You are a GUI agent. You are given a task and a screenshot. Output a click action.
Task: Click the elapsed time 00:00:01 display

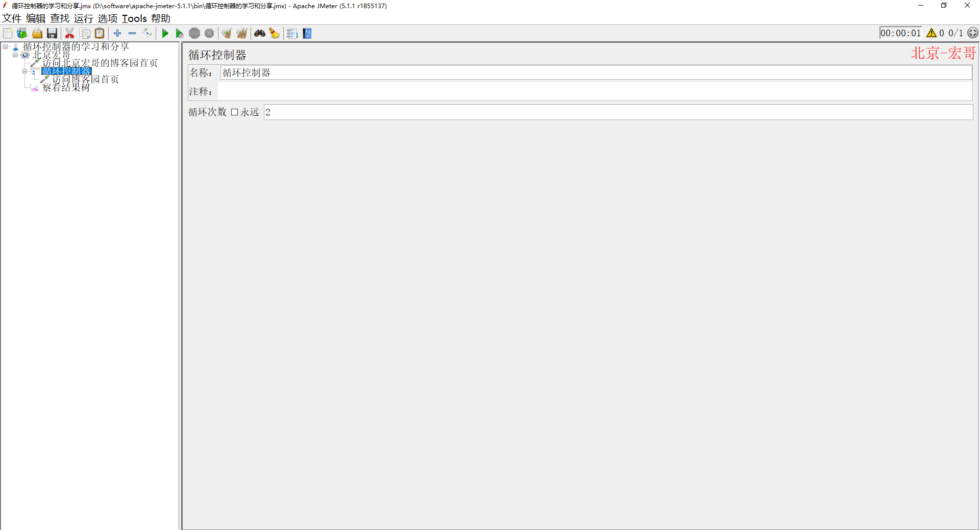tap(901, 33)
